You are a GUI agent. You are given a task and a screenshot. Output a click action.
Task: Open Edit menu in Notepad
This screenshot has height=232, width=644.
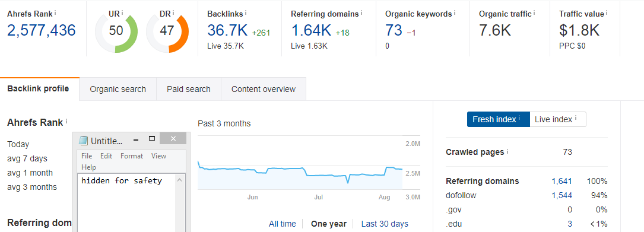click(106, 156)
